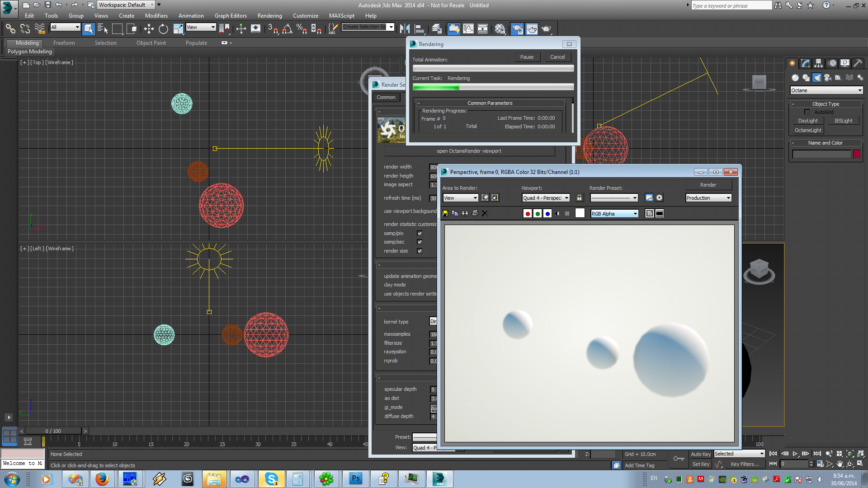Toggle the red channel display
This screenshot has width=868, height=488.
point(527,214)
